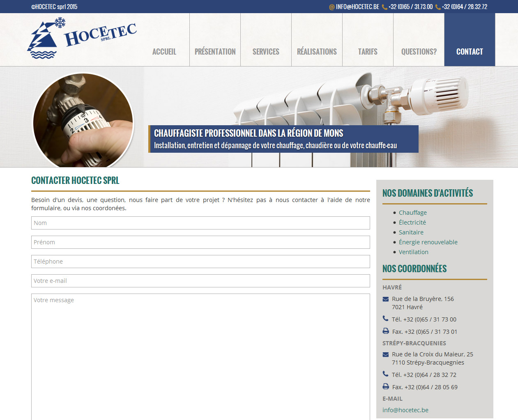
Task: Click fax icon beside Fax. +32 (0)65 / 31 73 01
Action: tap(386, 331)
